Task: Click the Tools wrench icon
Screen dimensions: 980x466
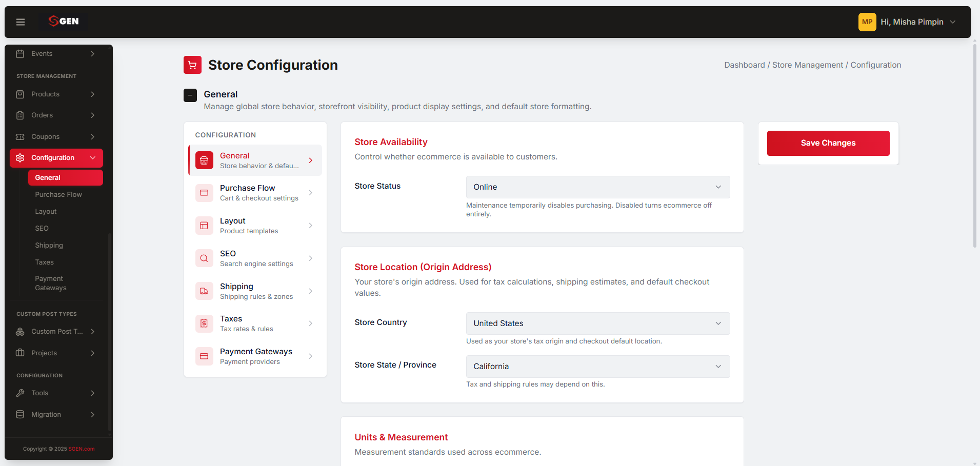Action: pos(20,393)
